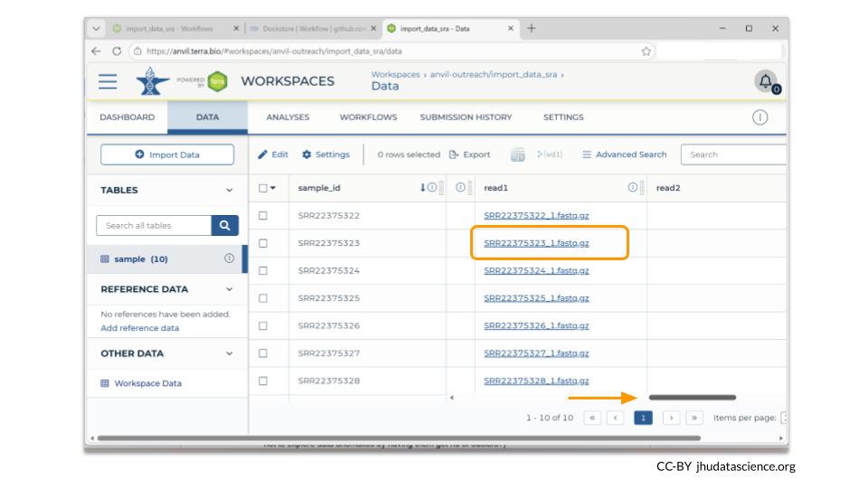Switch to the ANALYSES tab

288,117
